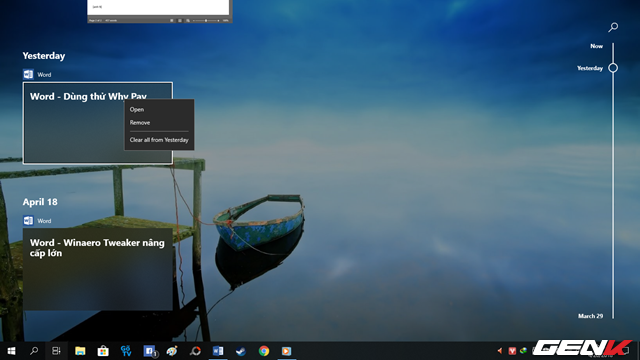Image resolution: width=640 pixels, height=360 pixels.
Task: Switch to Word in taskbar
Action: 218,351
